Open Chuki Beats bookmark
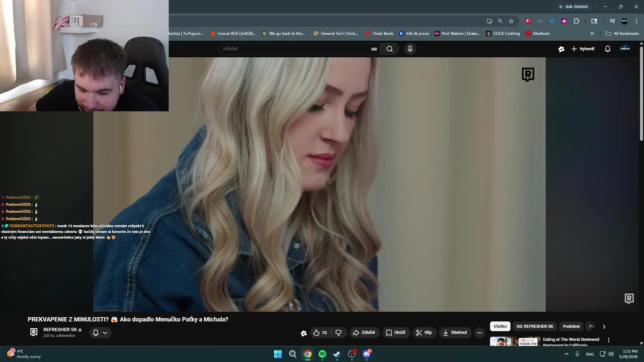This screenshot has height=362, width=644. (x=379, y=34)
